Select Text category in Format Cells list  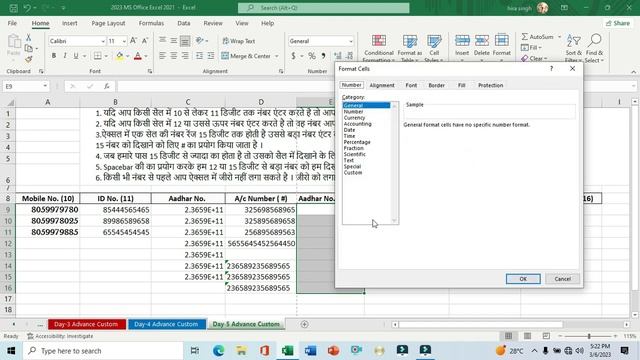coord(349,160)
